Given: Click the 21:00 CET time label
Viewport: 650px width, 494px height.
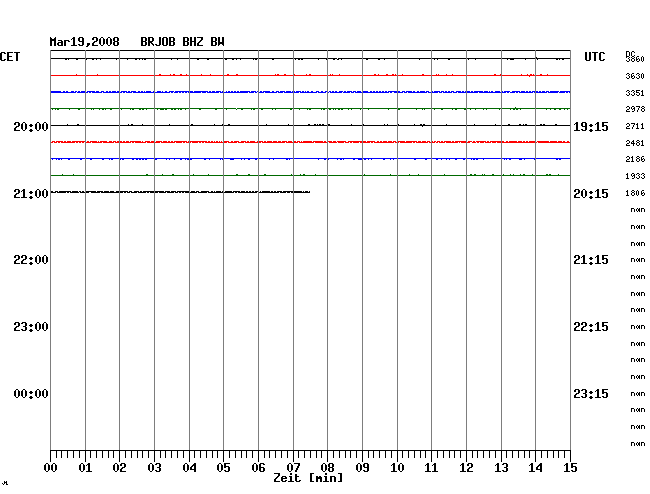Looking at the screenshot, I should (x=31, y=194).
